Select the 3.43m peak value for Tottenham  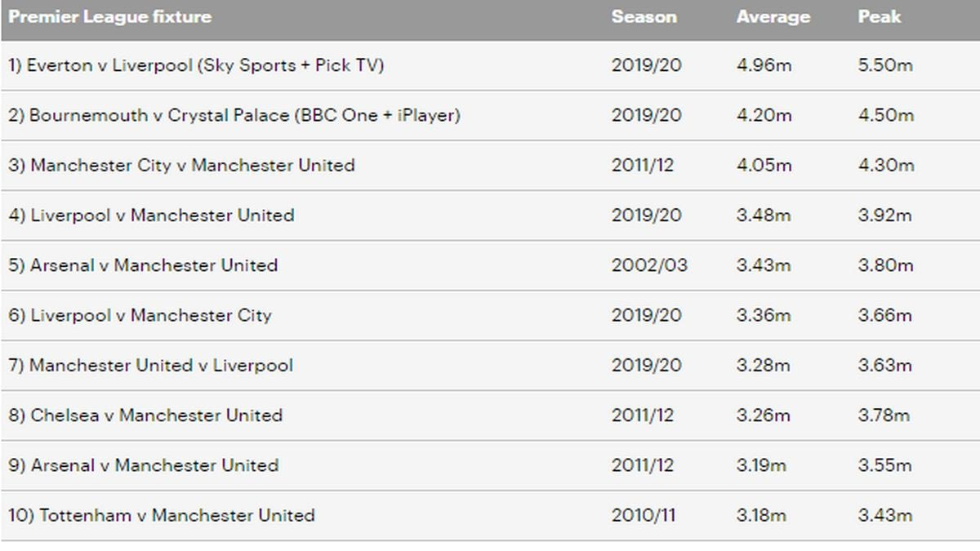pyautogui.click(x=884, y=515)
